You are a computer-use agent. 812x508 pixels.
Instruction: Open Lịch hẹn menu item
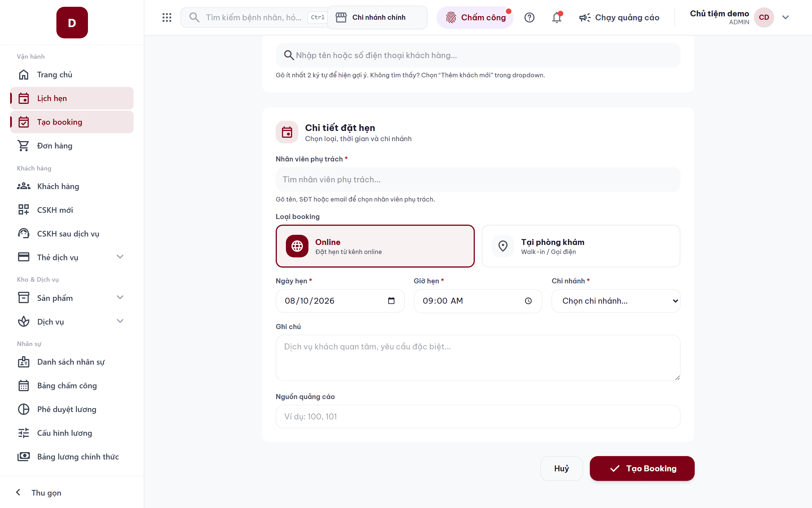pyautogui.click(x=72, y=98)
